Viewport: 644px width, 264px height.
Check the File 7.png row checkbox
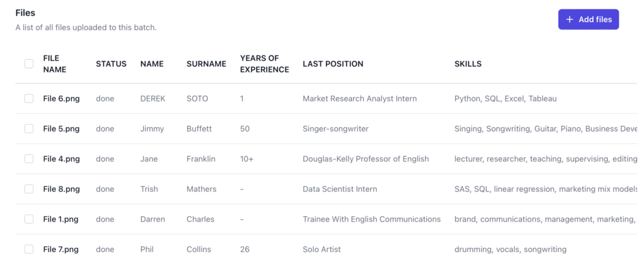(x=29, y=250)
